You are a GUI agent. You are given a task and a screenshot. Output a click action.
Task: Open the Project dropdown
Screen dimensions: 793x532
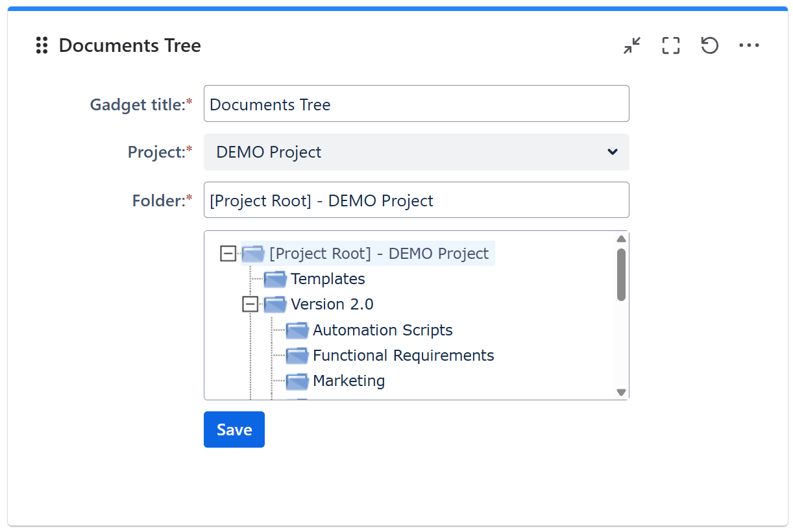tap(416, 152)
